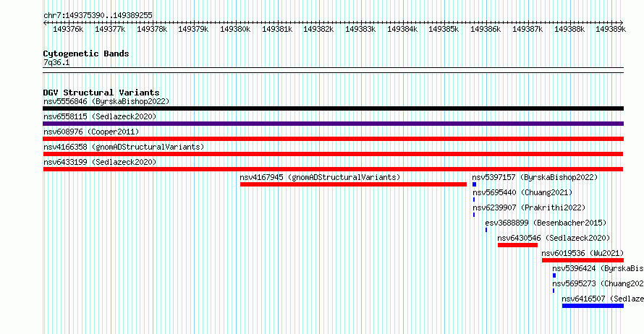Click the small blue nsv5396424 marker

pos(554,275)
